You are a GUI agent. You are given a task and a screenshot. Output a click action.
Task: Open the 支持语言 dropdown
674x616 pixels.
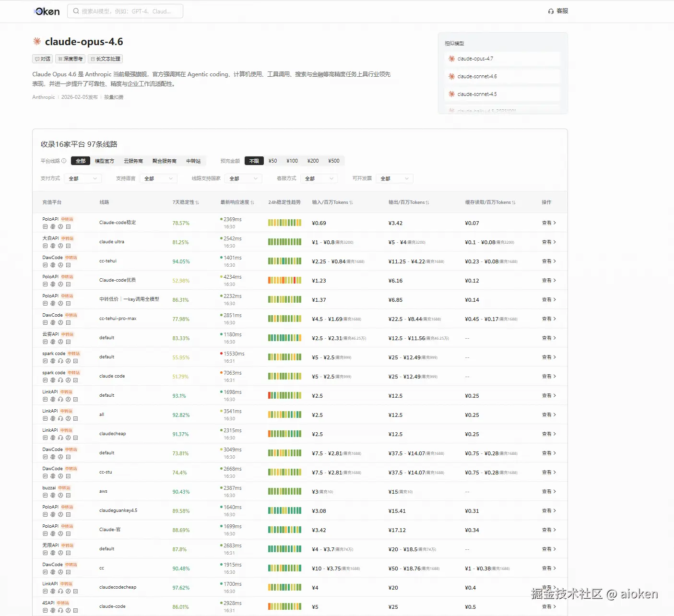158,178
